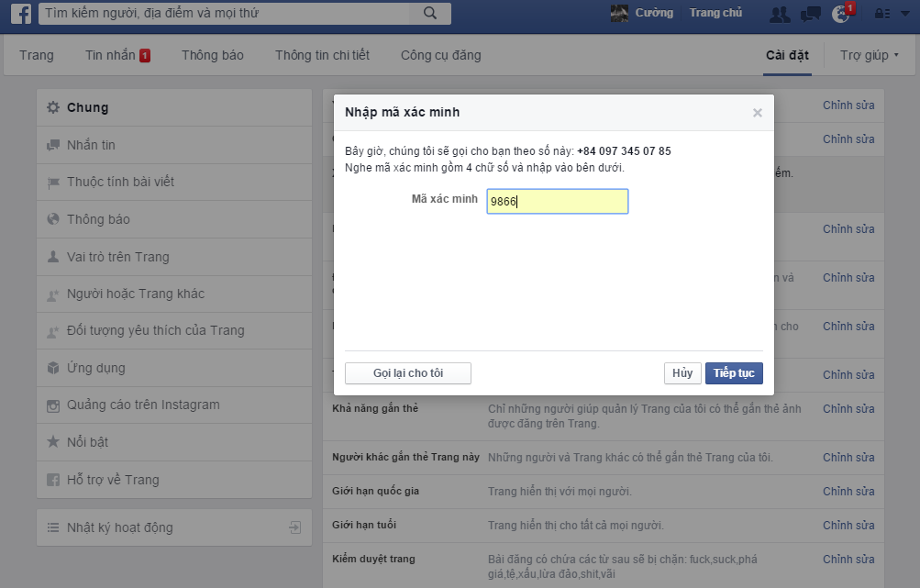Screen dimensions: 920x588
Task: Open the messages chat bubbles icon
Action: (810, 14)
